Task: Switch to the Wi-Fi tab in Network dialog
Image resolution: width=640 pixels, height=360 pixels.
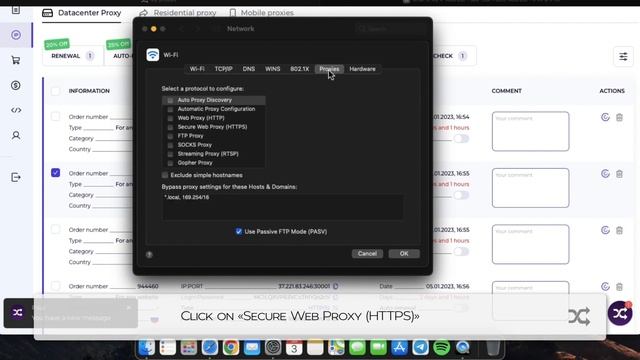Action: [x=197, y=69]
